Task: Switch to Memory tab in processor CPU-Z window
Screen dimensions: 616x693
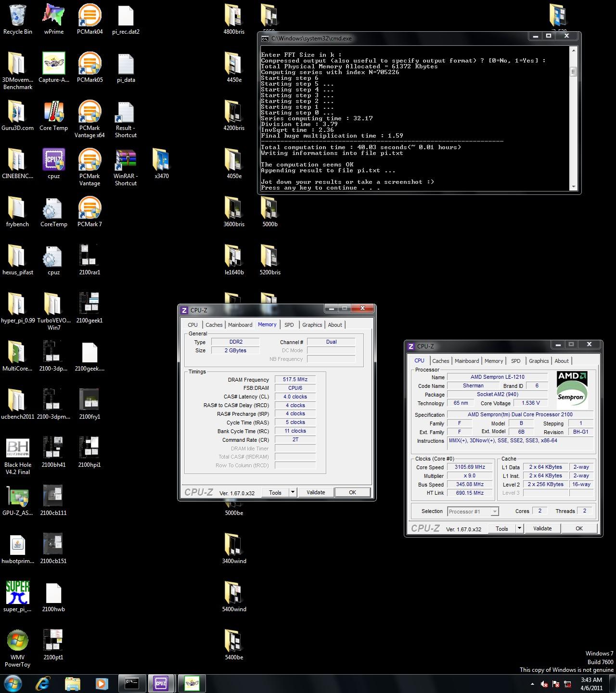Action: [494, 361]
